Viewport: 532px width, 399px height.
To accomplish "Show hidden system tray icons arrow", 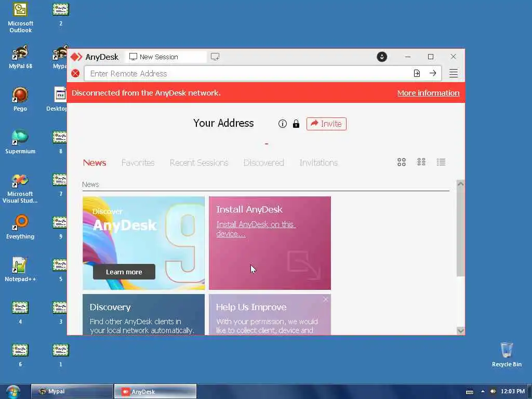I will (483, 392).
